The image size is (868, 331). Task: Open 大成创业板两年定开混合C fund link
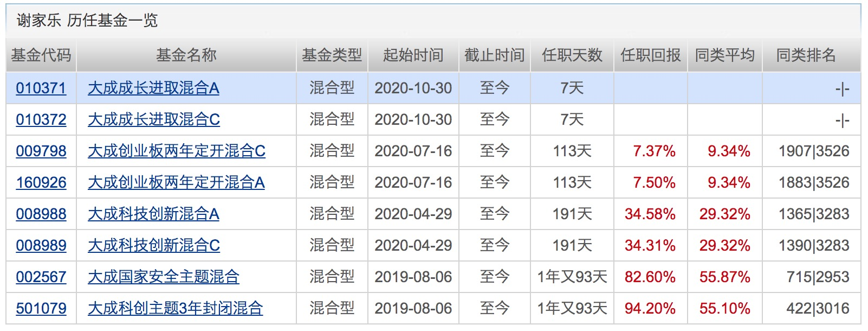click(177, 151)
